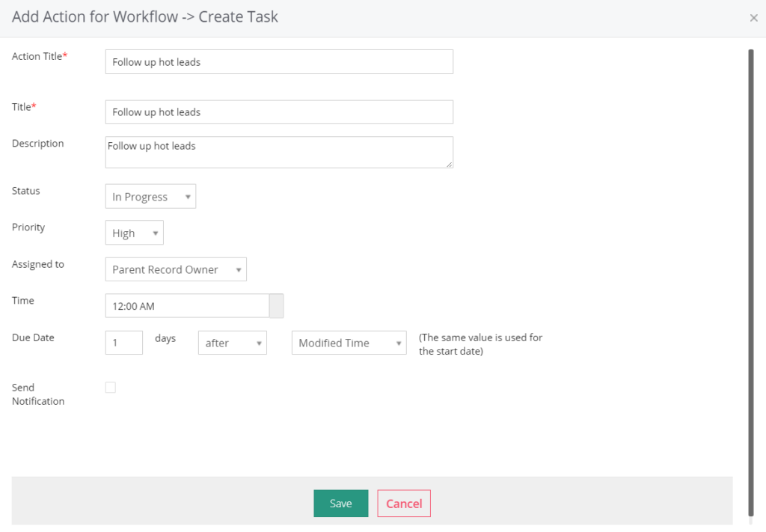Cancel adding the workflow action
This screenshot has width=766, height=532.
click(x=404, y=503)
